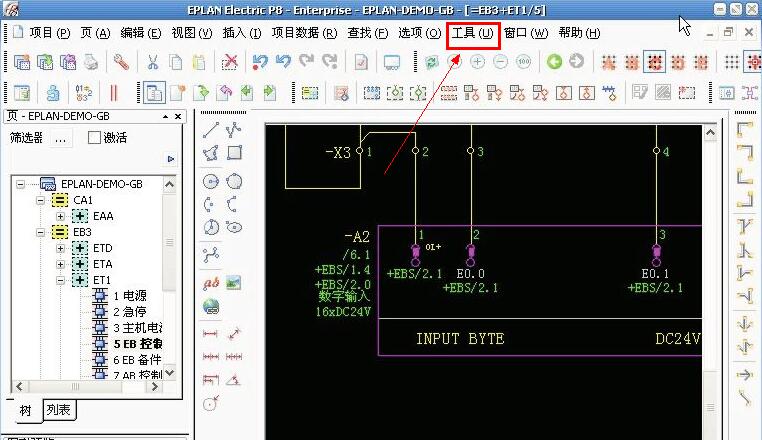Viewport: 762px width, 440px height.
Task: Click the gray Forward arrow icon
Action: click(x=576, y=62)
